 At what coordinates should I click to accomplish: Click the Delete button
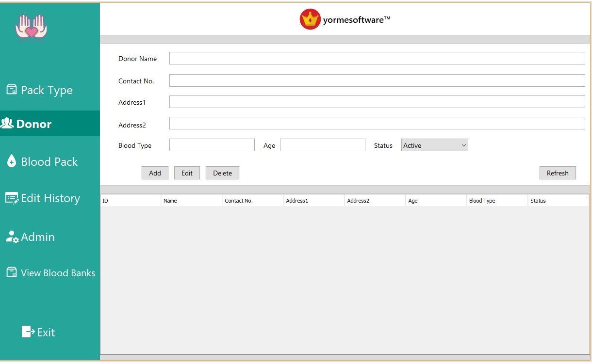[222, 173]
